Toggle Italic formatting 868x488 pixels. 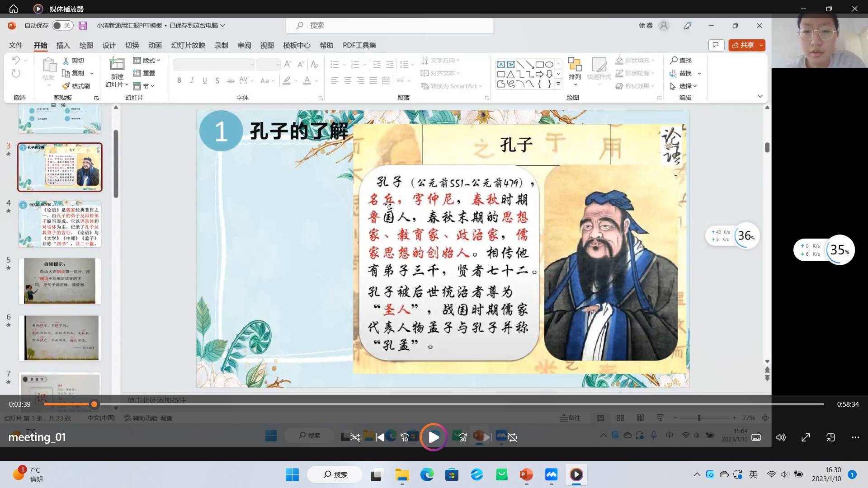click(x=192, y=80)
